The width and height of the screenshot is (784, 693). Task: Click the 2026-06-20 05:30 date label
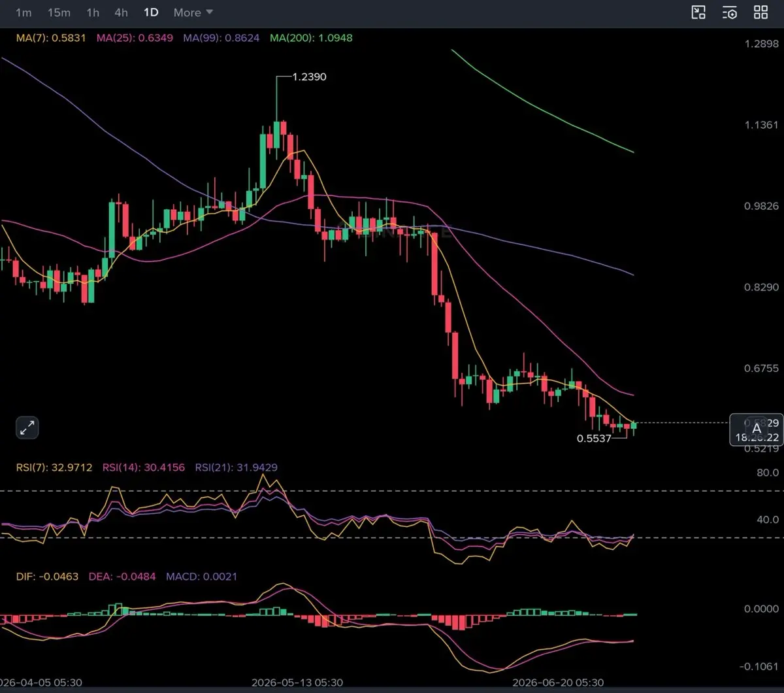click(x=558, y=682)
